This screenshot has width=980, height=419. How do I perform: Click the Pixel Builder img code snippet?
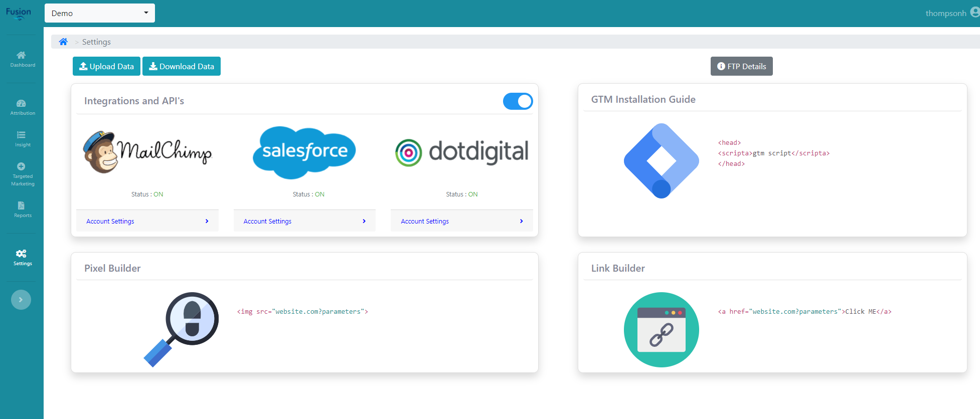[302, 311]
